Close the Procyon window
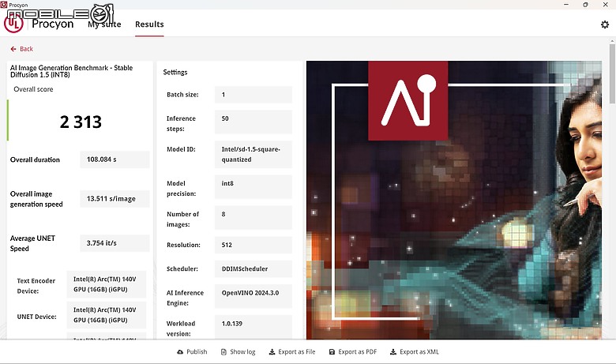 click(606, 5)
